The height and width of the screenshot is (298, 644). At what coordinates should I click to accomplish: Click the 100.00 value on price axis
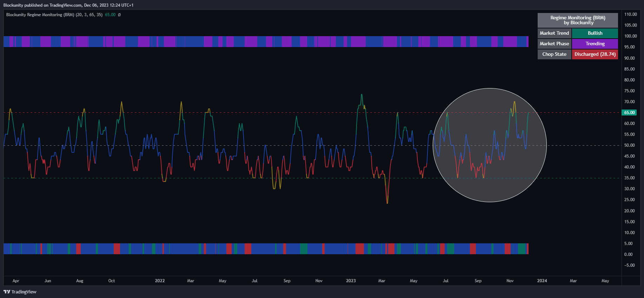(x=630, y=36)
